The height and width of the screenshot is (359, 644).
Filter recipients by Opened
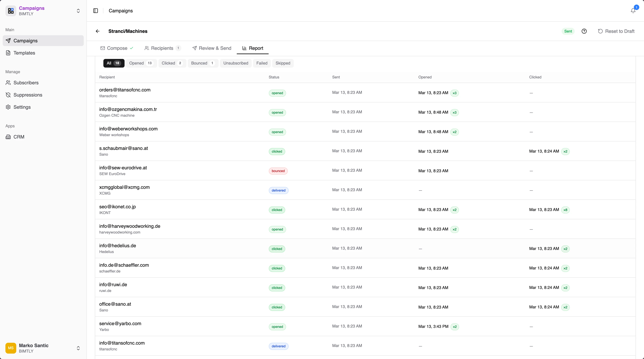141,63
